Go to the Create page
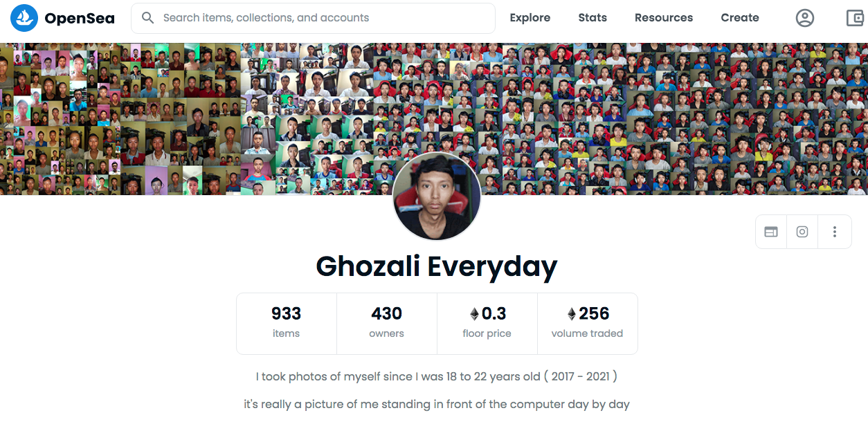Screen dimensions: 868x433 point(740,18)
